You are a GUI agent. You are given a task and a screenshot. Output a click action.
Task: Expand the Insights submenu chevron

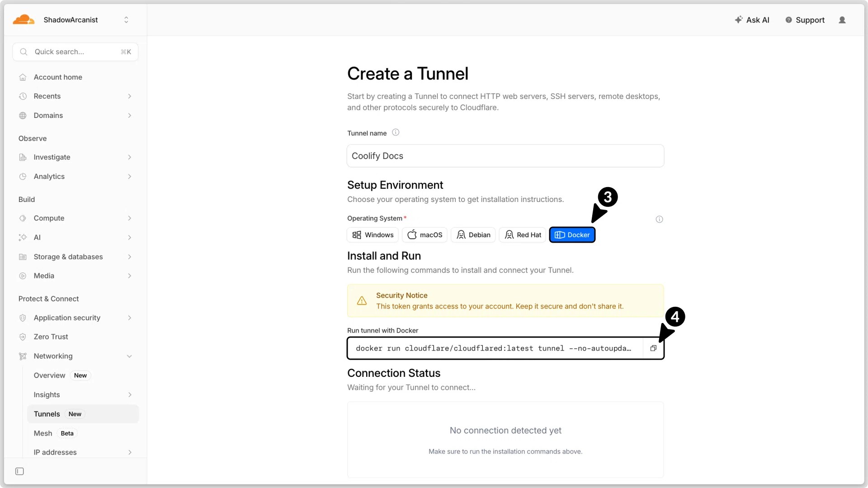click(x=130, y=395)
